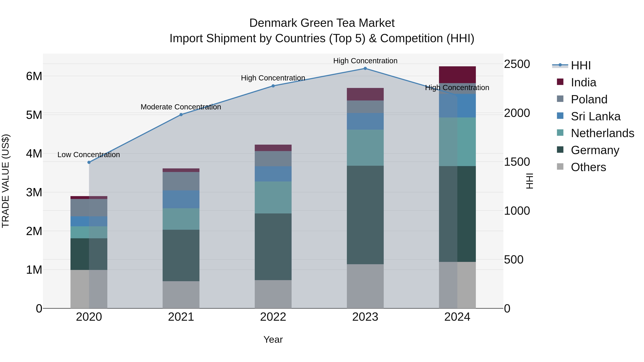Viewport: 644px width, 362px height.
Task: Click the 2500 HHI axis tick
Action: (517, 64)
